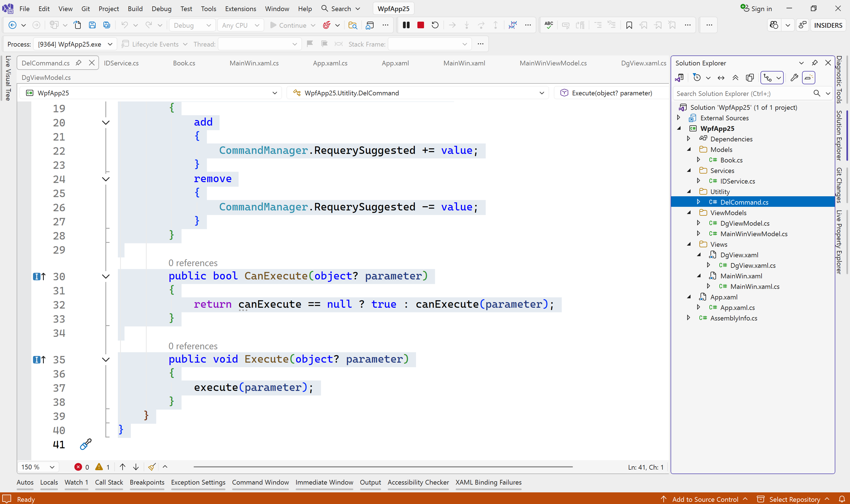Collapse the ViewModels folder in Solution Explorer
This screenshot has height=504, width=850.
689,213
